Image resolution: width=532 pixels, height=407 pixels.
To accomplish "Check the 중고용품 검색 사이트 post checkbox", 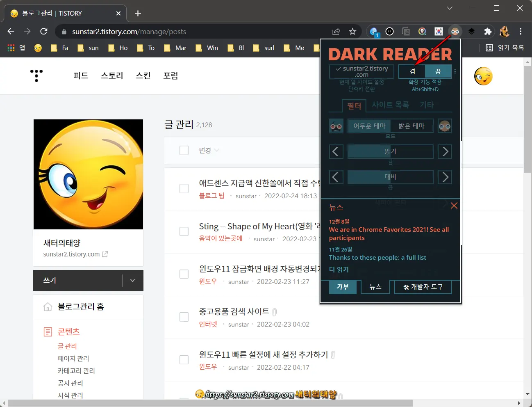I will tap(184, 317).
